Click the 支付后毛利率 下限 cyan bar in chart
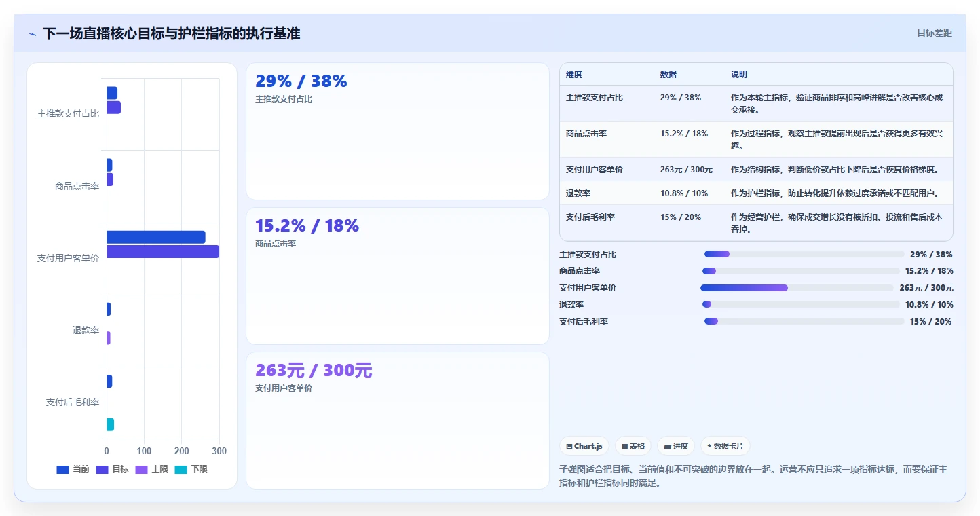 [110, 424]
